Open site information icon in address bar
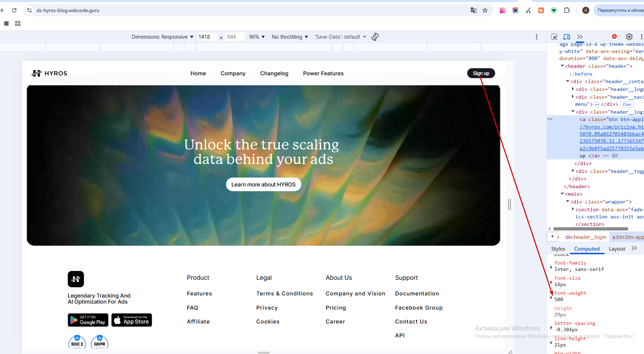Image resolution: width=644 pixels, height=354 pixels. pyautogui.click(x=29, y=10)
